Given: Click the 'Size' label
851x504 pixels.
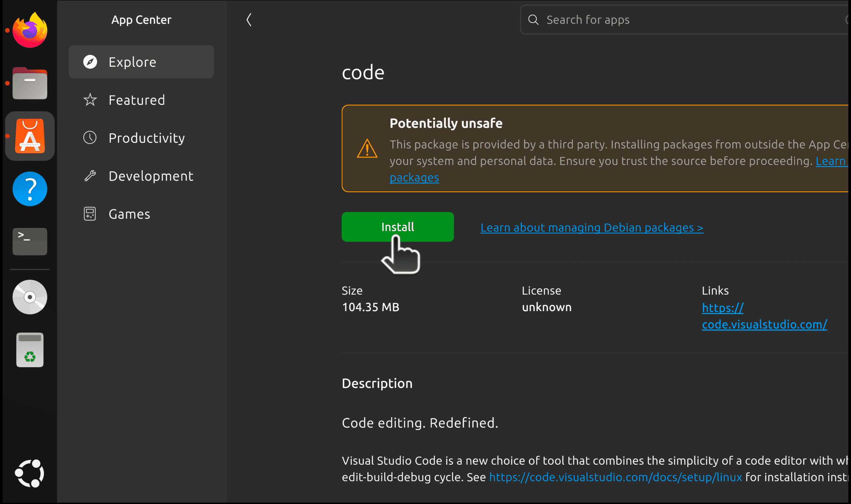Looking at the screenshot, I should [352, 291].
